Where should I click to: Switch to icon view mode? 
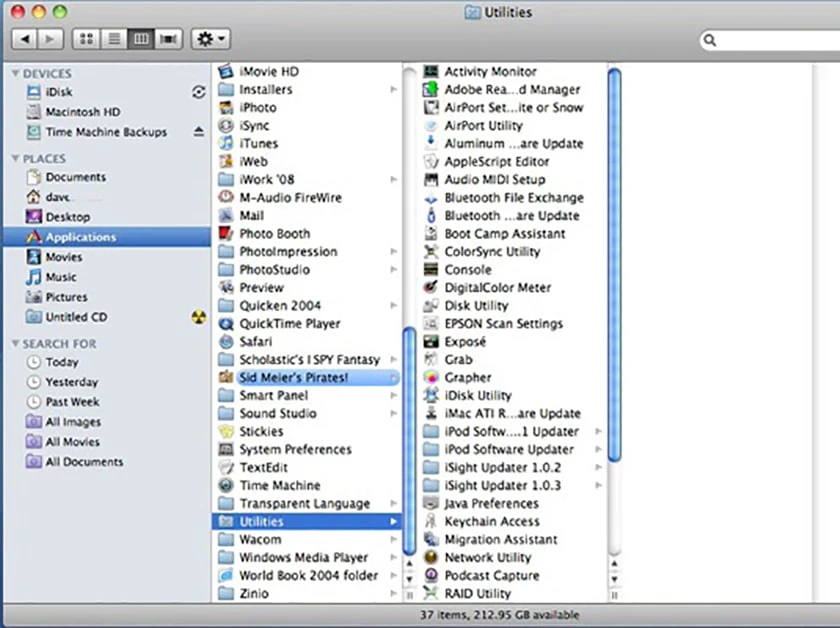point(86,39)
